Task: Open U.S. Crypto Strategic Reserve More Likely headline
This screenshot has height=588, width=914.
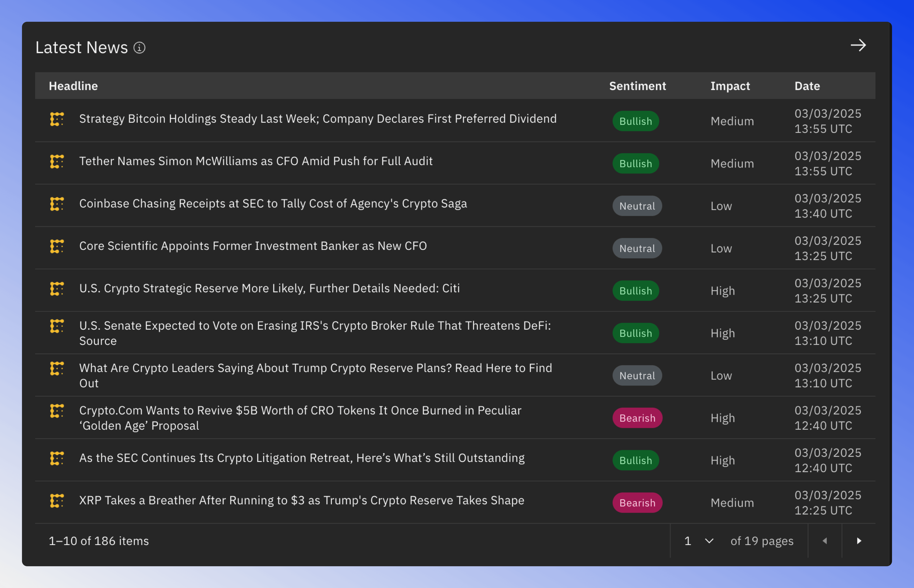Action: (x=269, y=288)
